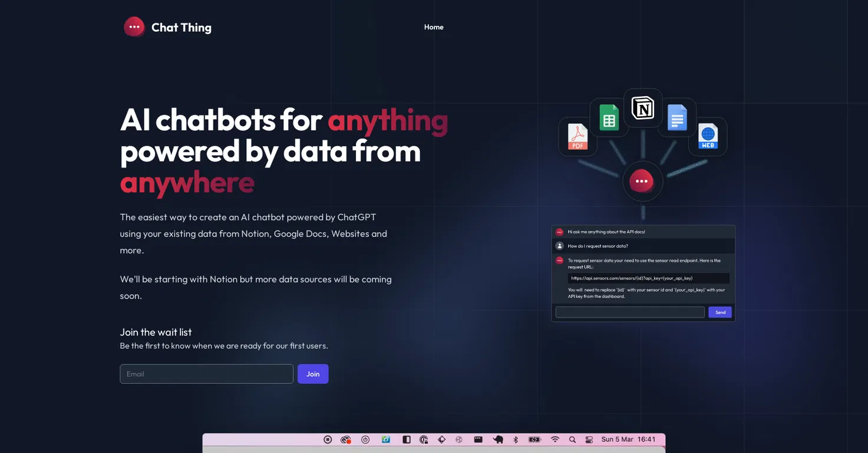Open the Home nav link
Viewport: 868px width, 453px height.
tap(434, 27)
